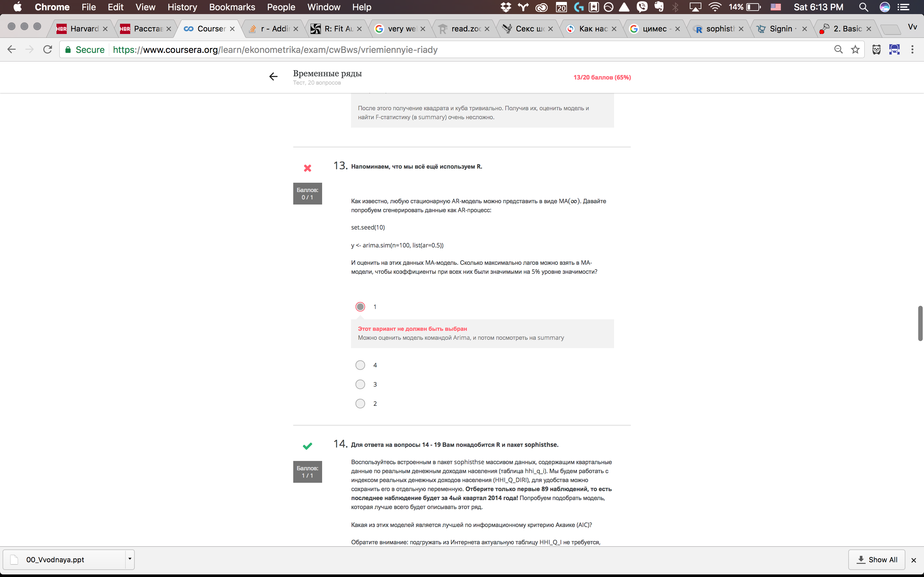This screenshot has width=924, height=577.
Task: Close the downloads bar
Action: tap(914, 560)
